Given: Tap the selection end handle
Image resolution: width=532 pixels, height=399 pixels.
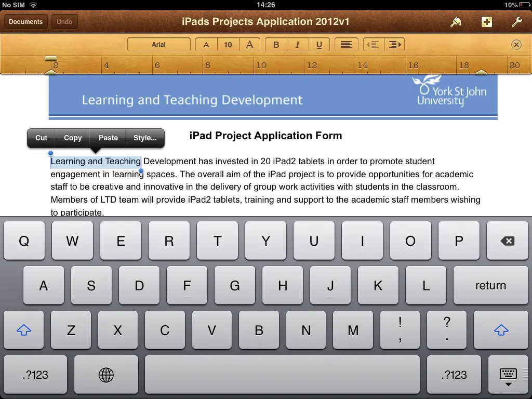Looking at the screenshot, I should [x=141, y=171].
